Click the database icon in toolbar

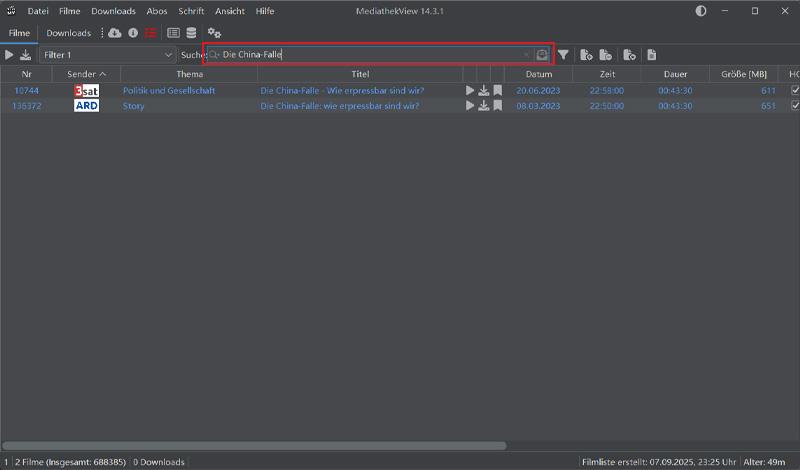pos(191,33)
